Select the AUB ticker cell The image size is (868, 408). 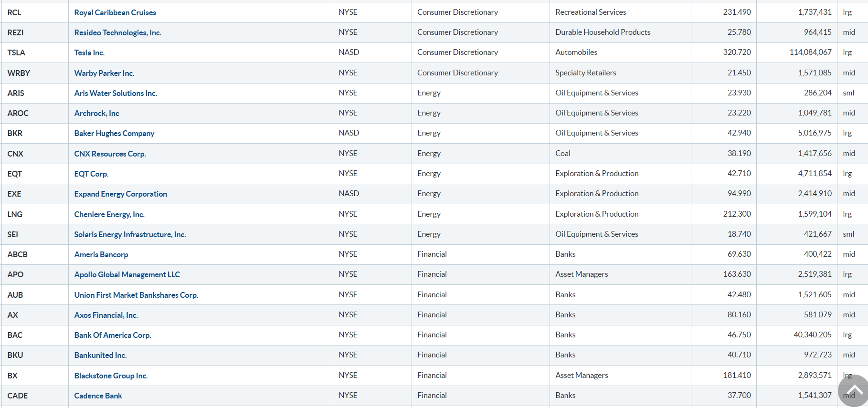point(35,295)
